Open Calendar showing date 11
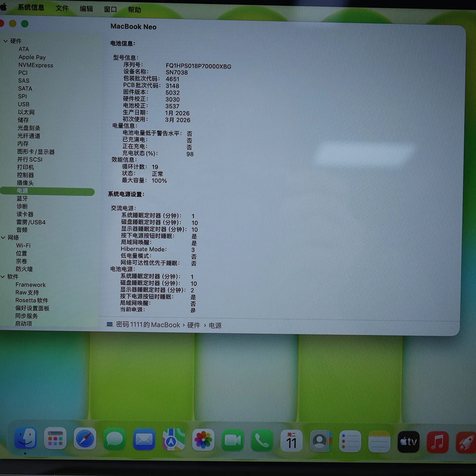The width and height of the screenshot is (476, 476). [291, 441]
